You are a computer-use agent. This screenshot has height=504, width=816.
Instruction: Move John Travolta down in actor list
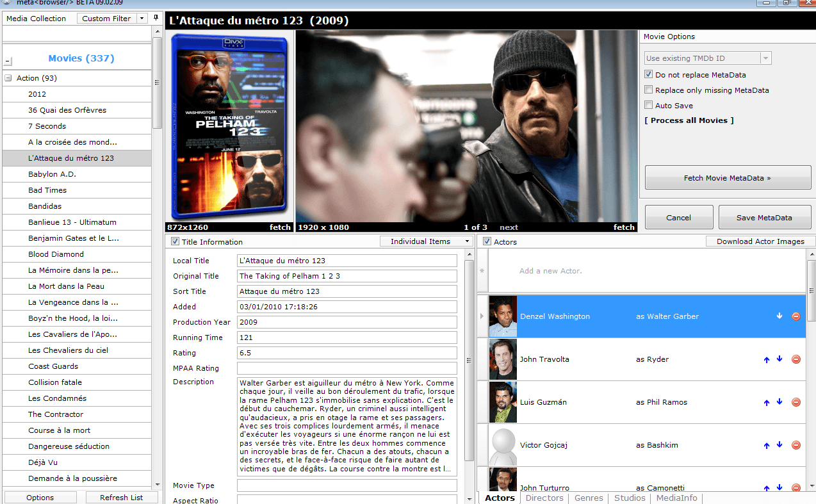click(x=779, y=359)
